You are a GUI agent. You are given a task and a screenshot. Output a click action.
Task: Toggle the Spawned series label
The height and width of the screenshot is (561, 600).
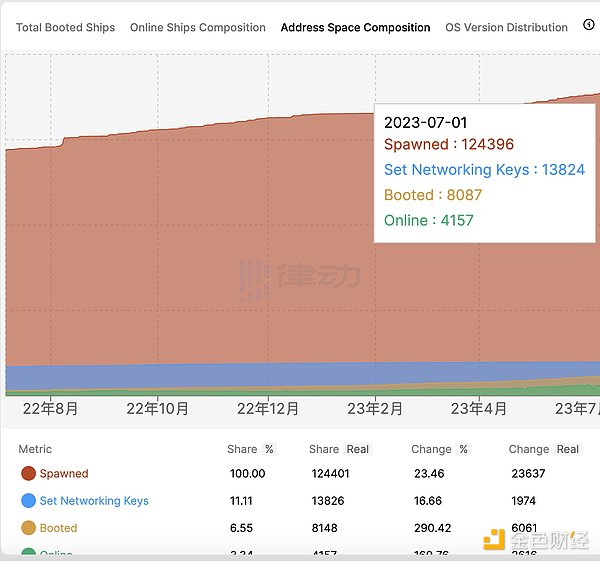coord(64,474)
